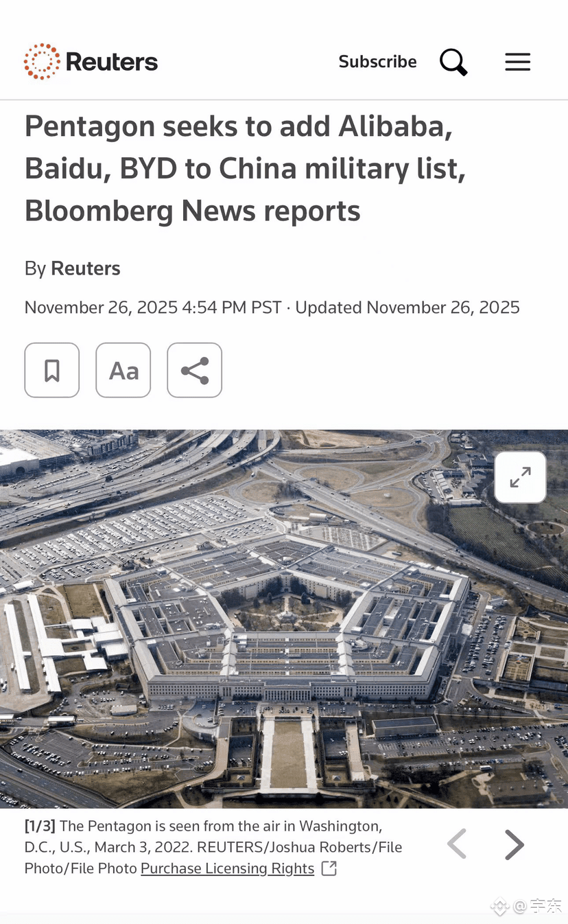Bookmark this article
This screenshot has height=924, width=568.
tap(52, 370)
